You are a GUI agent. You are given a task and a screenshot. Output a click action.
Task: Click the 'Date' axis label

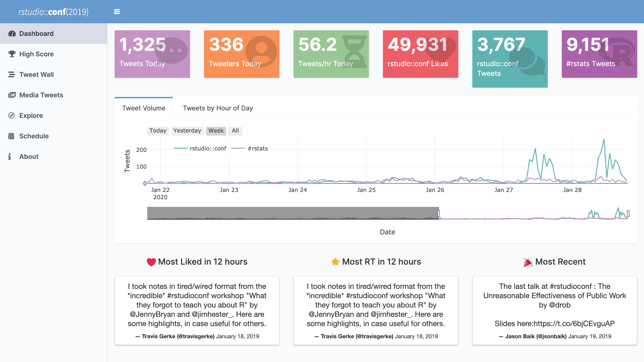[x=388, y=232]
